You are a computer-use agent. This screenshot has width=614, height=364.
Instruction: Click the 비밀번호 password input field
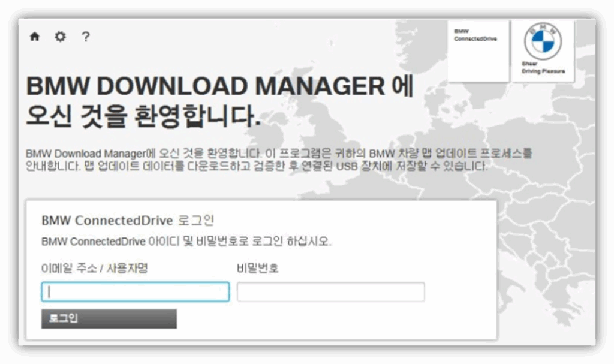click(330, 291)
